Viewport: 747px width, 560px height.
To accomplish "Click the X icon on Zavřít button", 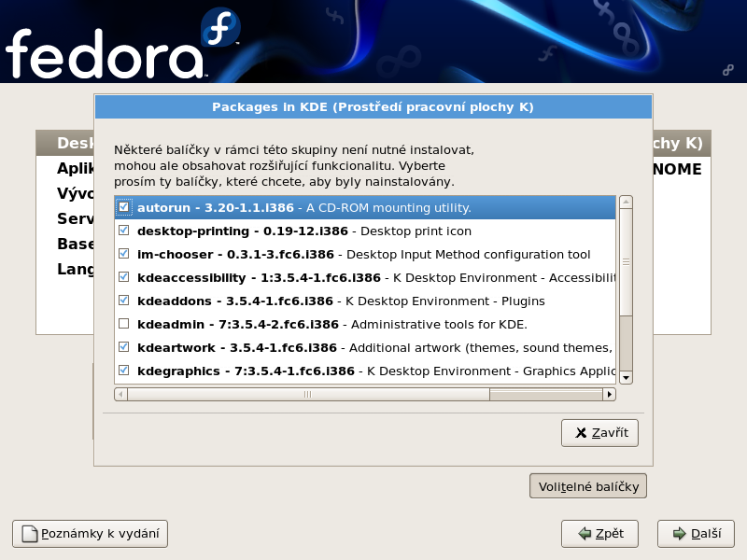I will click(581, 433).
